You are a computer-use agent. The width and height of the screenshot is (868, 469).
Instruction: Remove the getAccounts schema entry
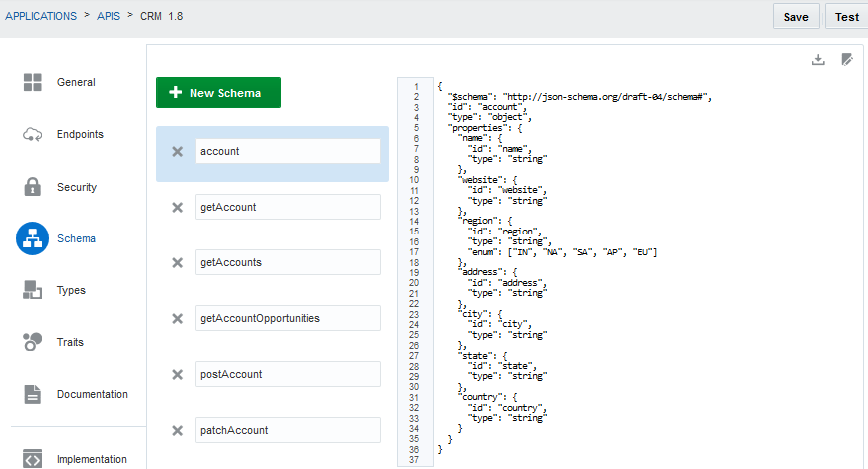[177, 262]
